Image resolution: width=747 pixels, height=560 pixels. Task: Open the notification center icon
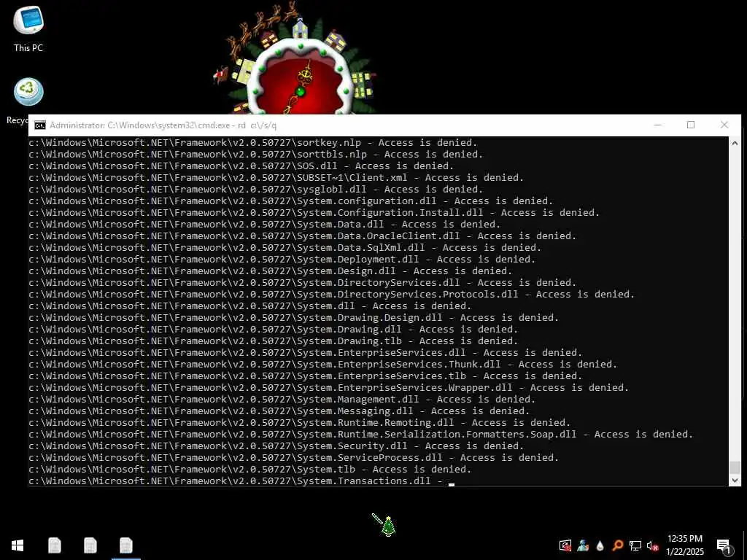724,546
